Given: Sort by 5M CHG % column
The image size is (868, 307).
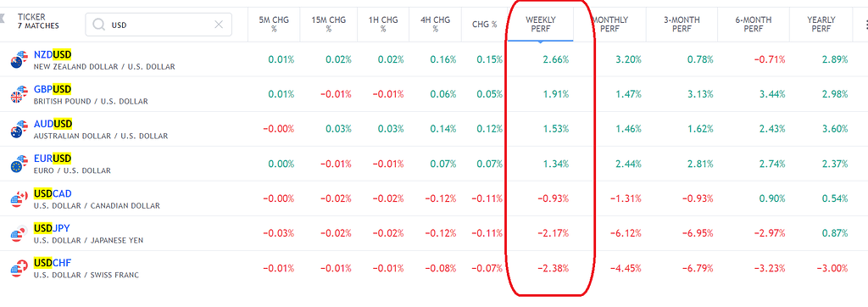Looking at the screenshot, I should coord(274,25).
